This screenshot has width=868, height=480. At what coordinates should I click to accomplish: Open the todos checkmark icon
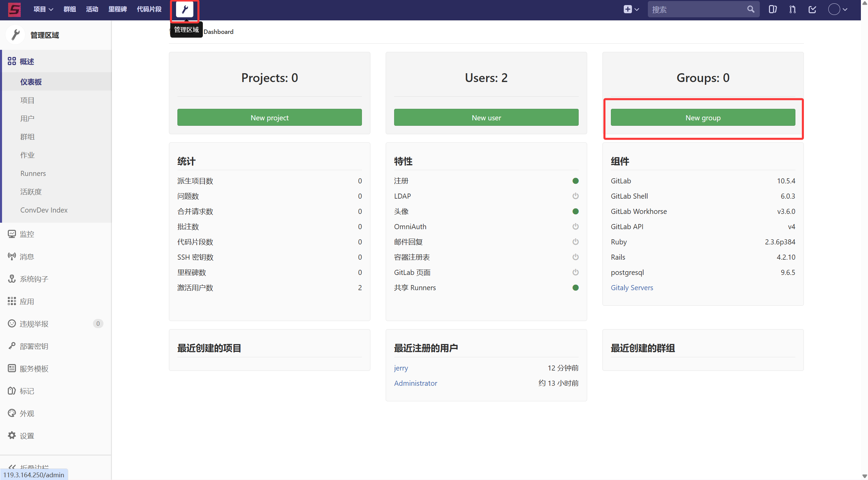[812, 9]
